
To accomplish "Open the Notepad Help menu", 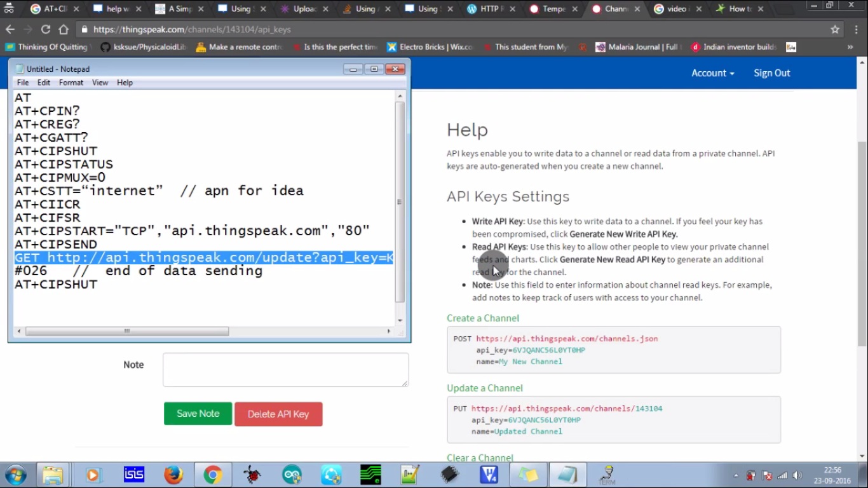I will [x=125, y=83].
